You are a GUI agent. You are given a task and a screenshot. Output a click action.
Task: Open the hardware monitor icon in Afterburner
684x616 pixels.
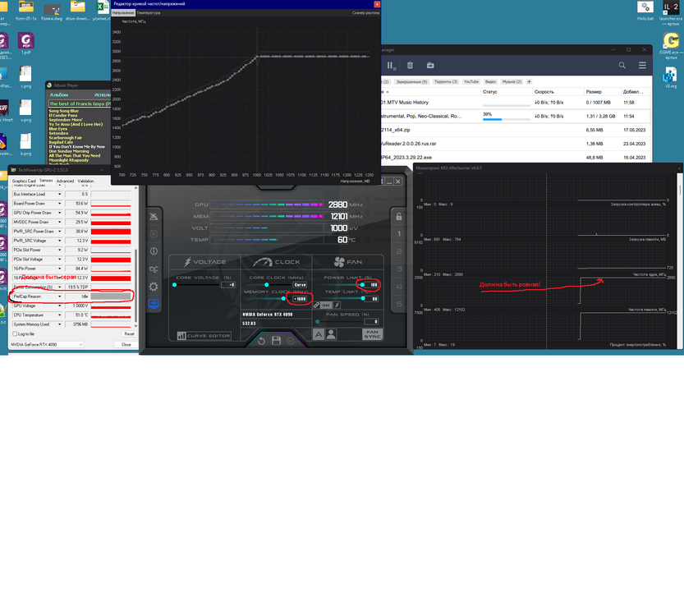click(154, 304)
